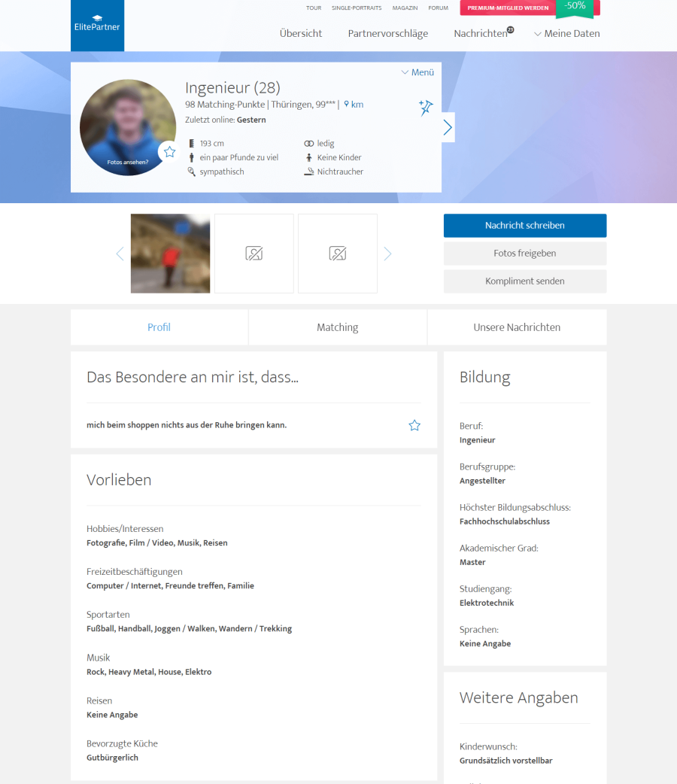
Task: Switch to the Unsere Nachrichten tab
Action: (x=517, y=327)
